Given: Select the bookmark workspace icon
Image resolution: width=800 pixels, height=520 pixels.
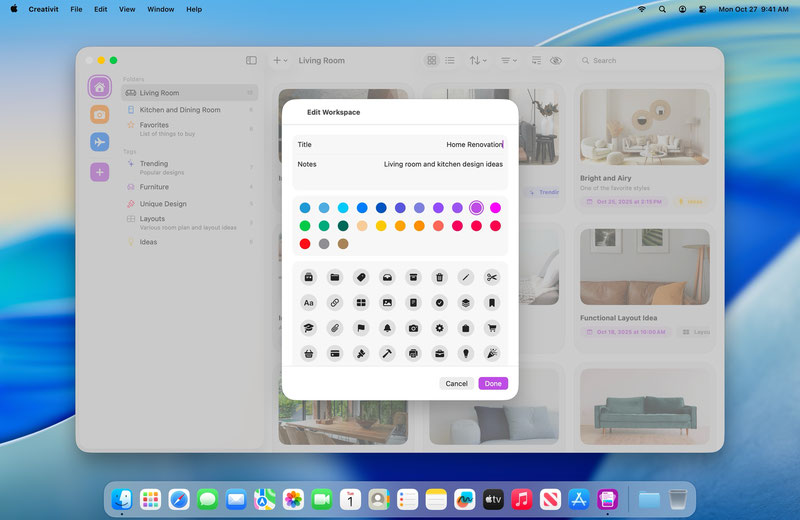Looking at the screenshot, I should pyautogui.click(x=492, y=302).
